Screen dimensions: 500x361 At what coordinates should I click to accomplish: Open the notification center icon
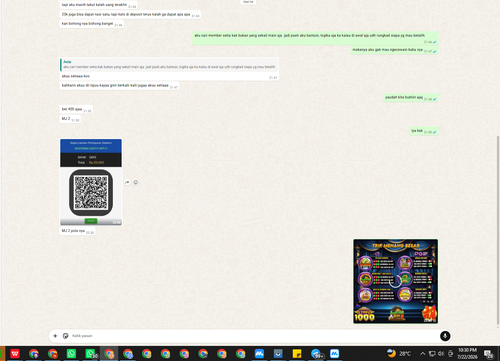pyautogui.click(x=489, y=354)
